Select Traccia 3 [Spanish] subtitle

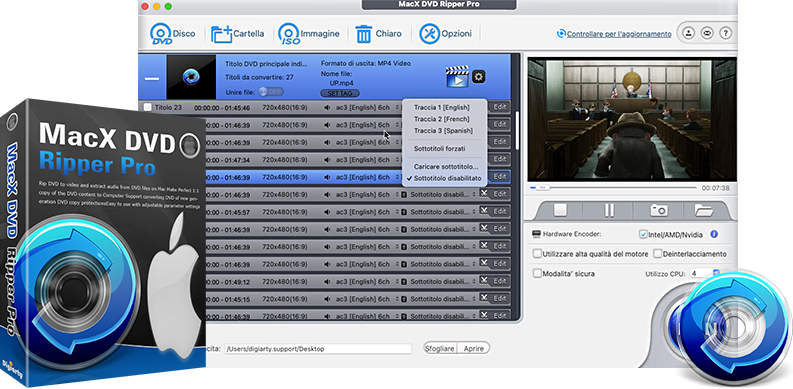pos(444,131)
